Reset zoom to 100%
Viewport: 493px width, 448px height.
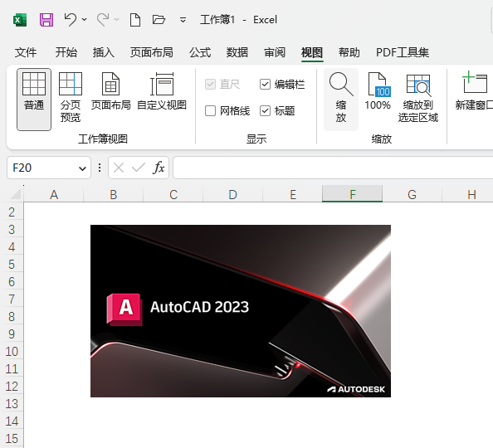(378, 92)
